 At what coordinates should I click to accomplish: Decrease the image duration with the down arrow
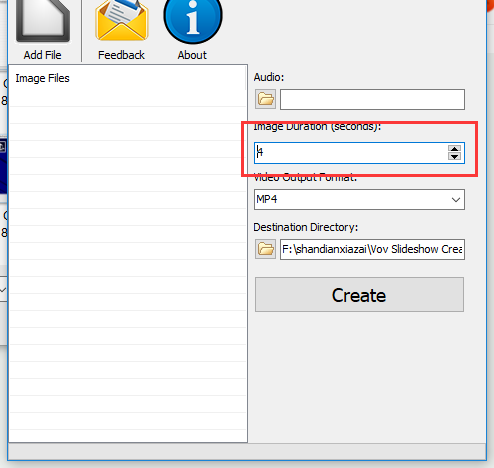click(x=454, y=157)
